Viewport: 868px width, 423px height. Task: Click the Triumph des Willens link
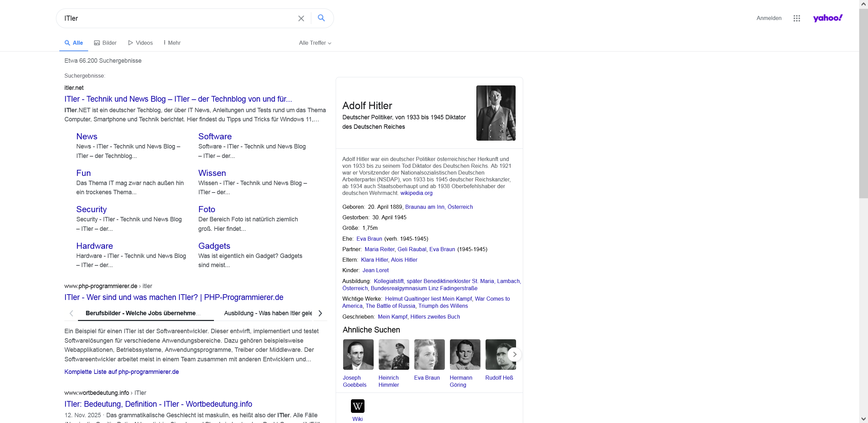point(443,306)
